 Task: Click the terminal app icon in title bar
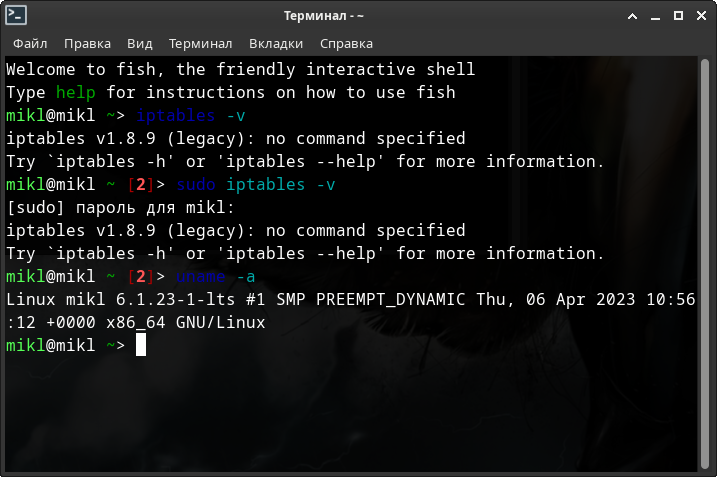click(17, 16)
